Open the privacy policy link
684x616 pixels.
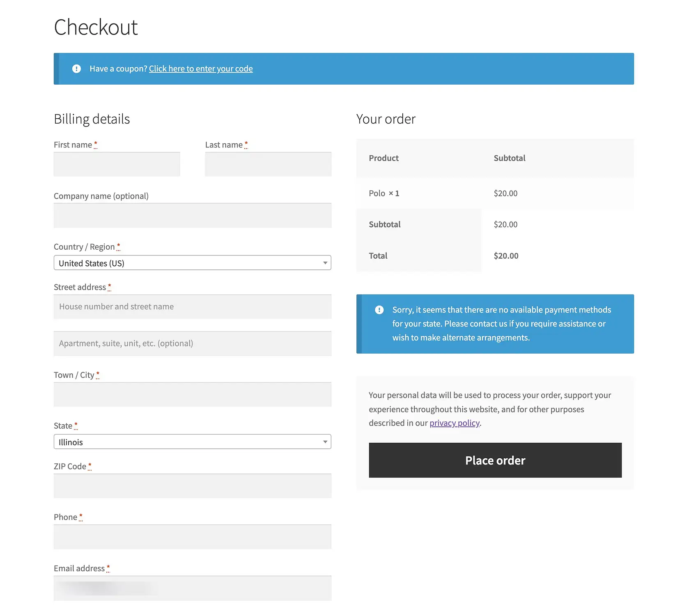pos(454,423)
